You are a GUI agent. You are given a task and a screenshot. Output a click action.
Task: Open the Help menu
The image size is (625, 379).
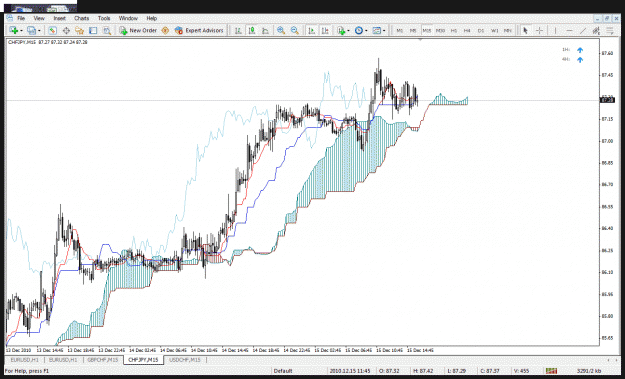tap(151, 18)
